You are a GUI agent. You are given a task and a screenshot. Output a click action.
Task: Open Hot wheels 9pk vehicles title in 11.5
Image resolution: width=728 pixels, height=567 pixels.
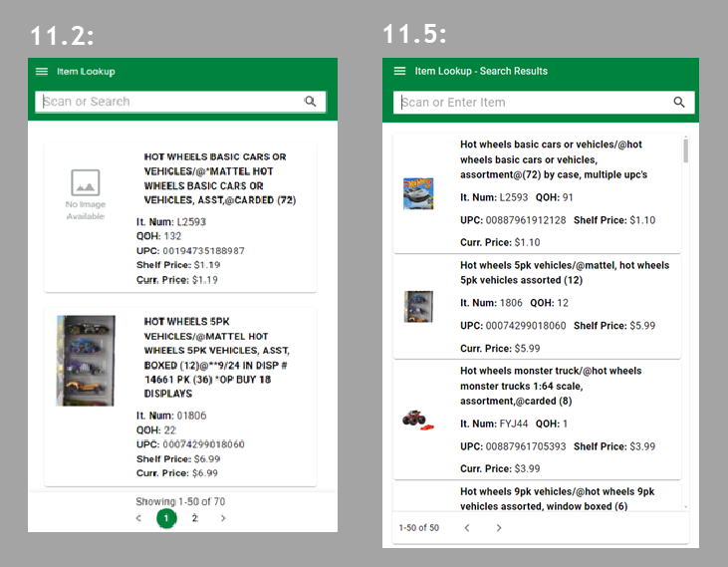pyautogui.click(x=557, y=498)
